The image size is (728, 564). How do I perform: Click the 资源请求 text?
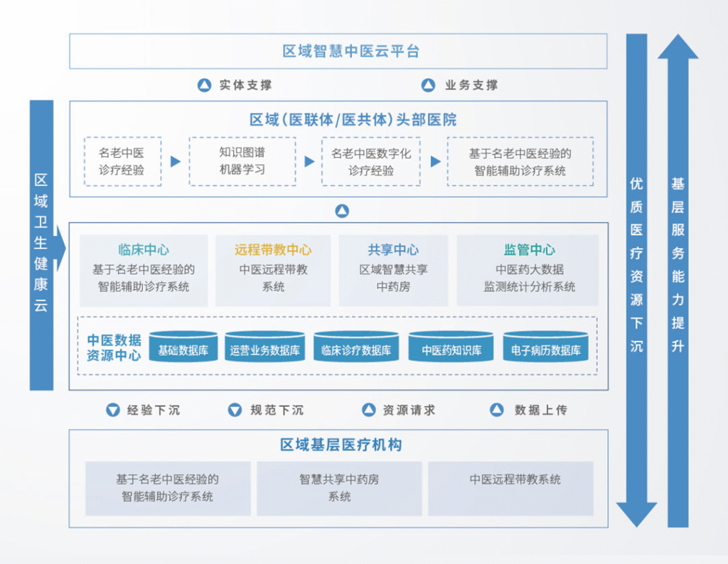(409, 410)
